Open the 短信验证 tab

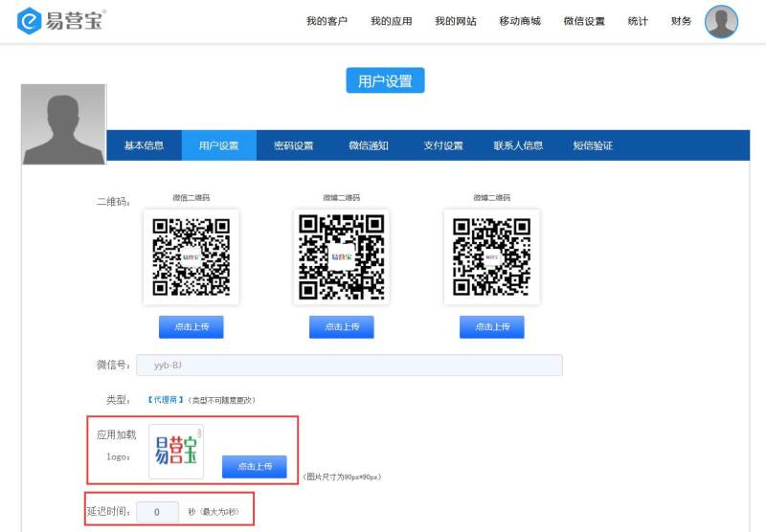click(593, 145)
